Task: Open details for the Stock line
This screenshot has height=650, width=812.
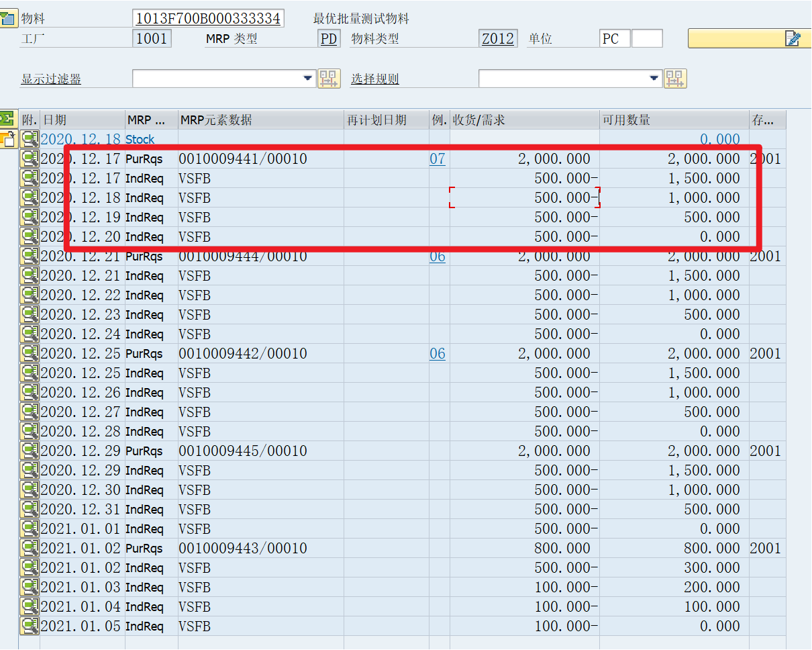Action: tap(29, 139)
